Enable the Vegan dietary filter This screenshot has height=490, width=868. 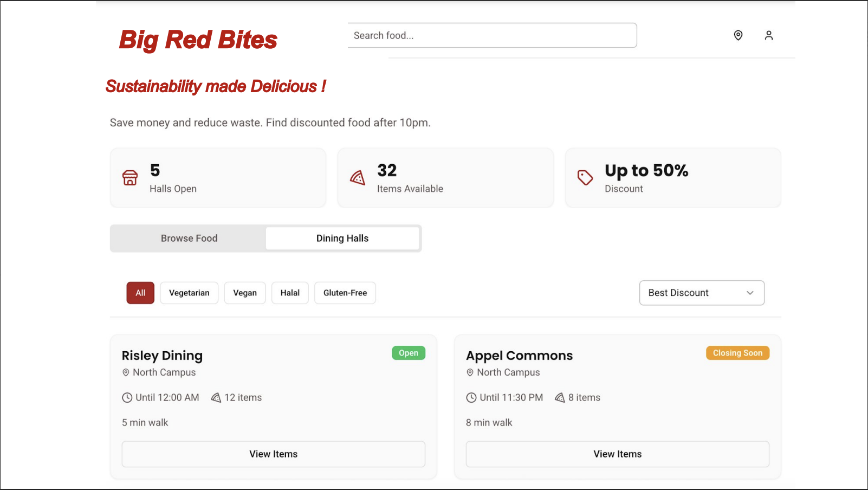click(x=245, y=293)
